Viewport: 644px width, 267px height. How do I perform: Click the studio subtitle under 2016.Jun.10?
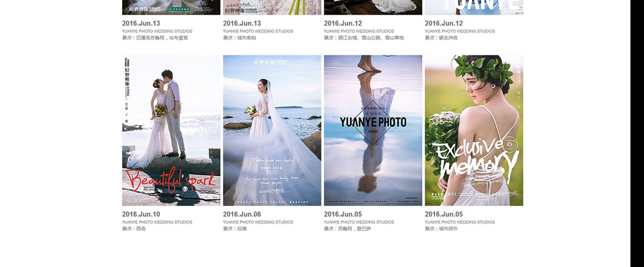(157, 222)
